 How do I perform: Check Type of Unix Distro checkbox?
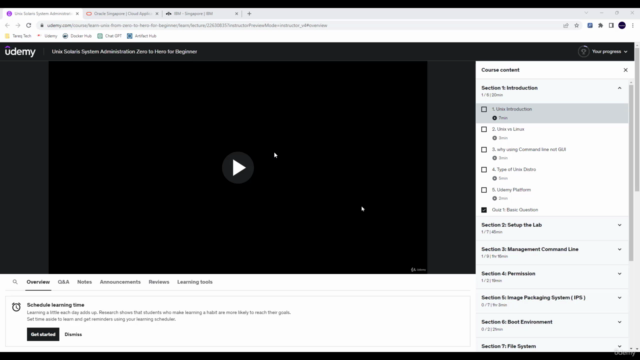(x=484, y=169)
